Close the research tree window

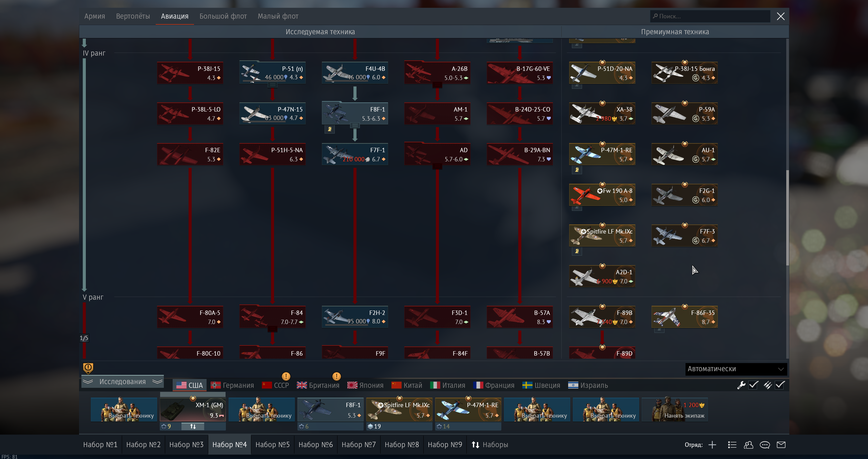point(780,16)
